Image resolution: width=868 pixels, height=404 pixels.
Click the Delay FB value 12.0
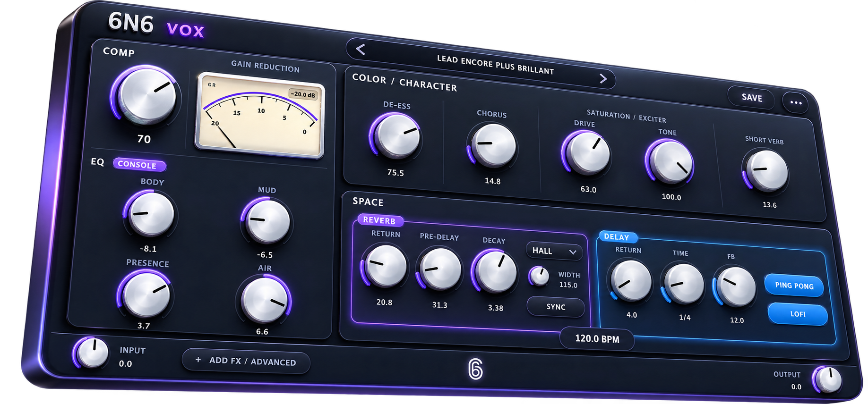[x=737, y=320]
